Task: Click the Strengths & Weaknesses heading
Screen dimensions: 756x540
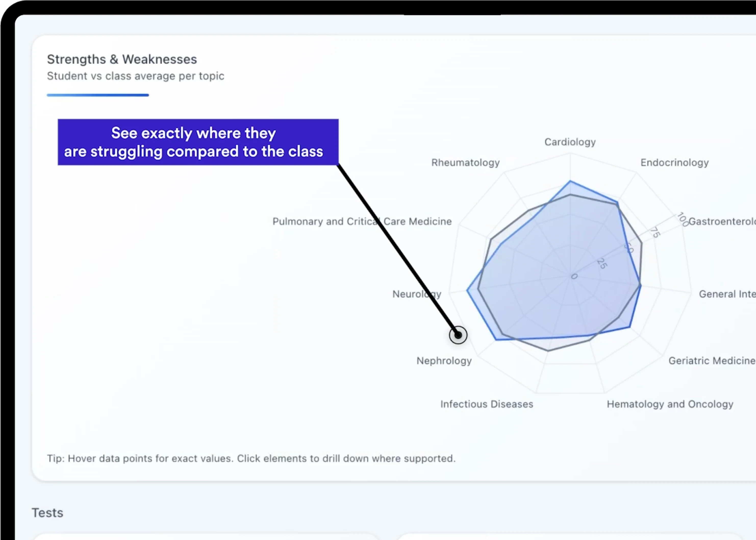Action: [122, 59]
